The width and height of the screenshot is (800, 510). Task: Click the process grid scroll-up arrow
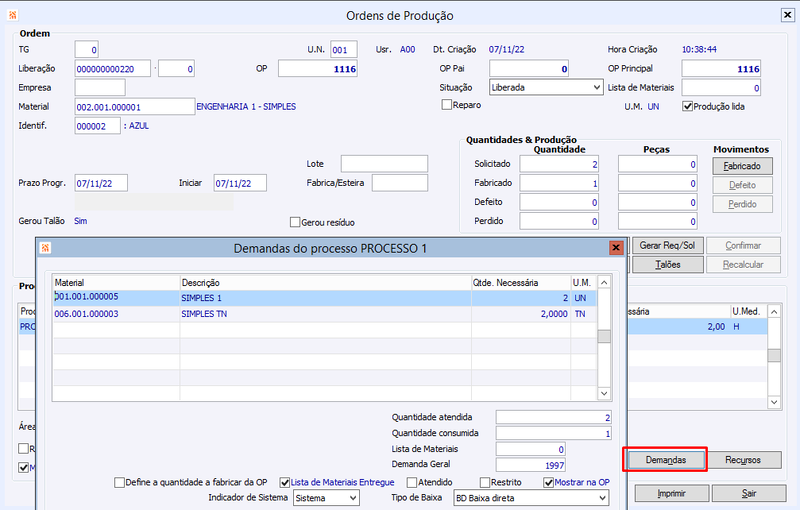click(774, 312)
